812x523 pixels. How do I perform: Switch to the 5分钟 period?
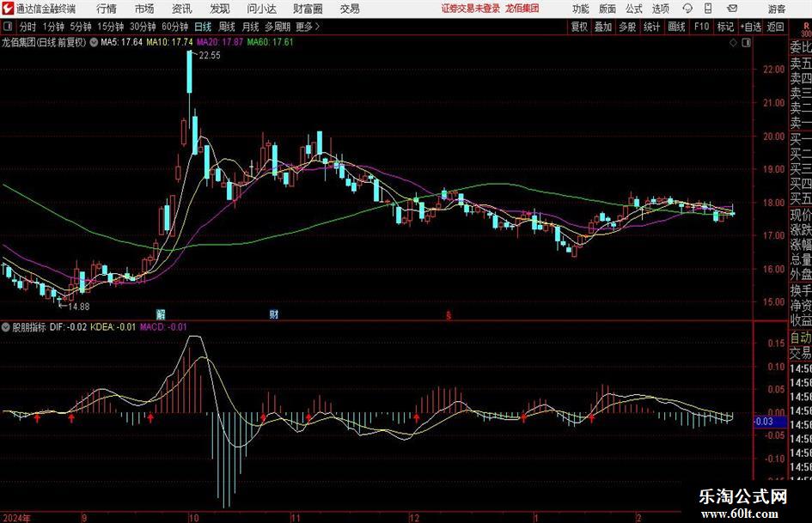[81, 27]
